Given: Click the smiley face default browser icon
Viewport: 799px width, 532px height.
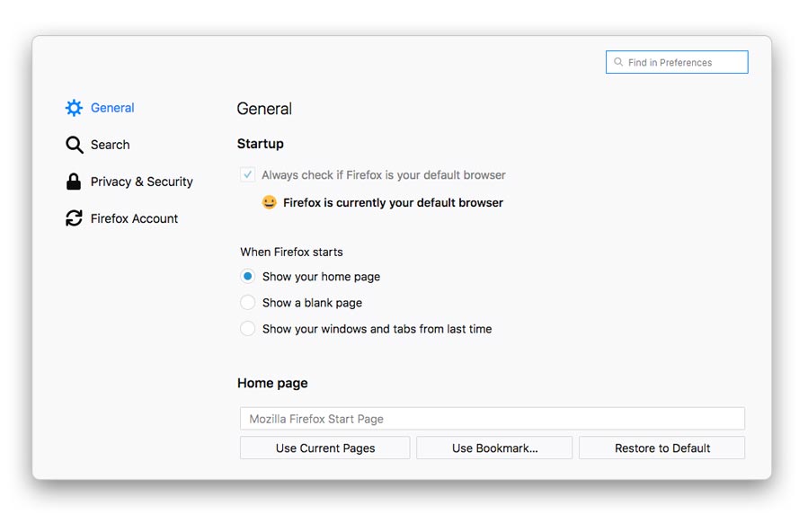Looking at the screenshot, I should click(x=269, y=202).
